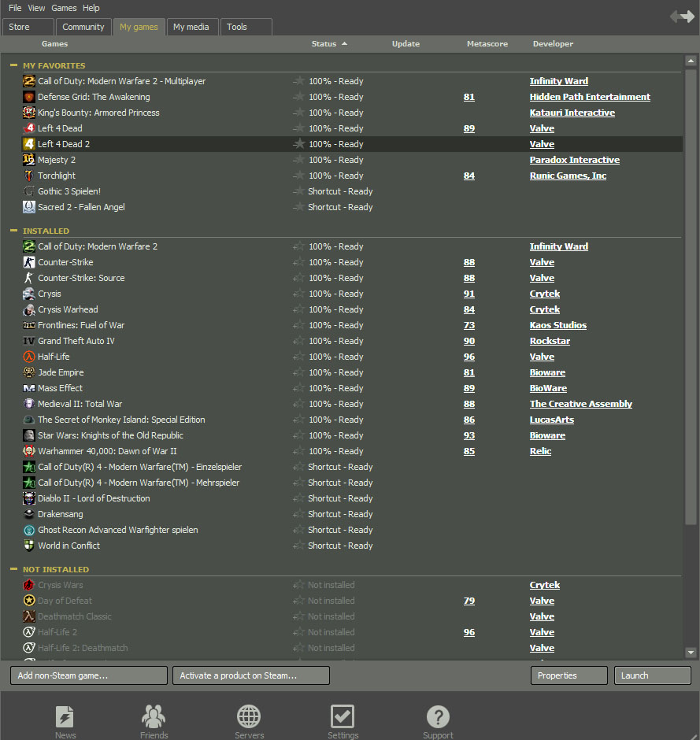Remove Left 4 Dead 2 favorite star
The height and width of the screenshot is (740, 700).
(x=298, y=144)
